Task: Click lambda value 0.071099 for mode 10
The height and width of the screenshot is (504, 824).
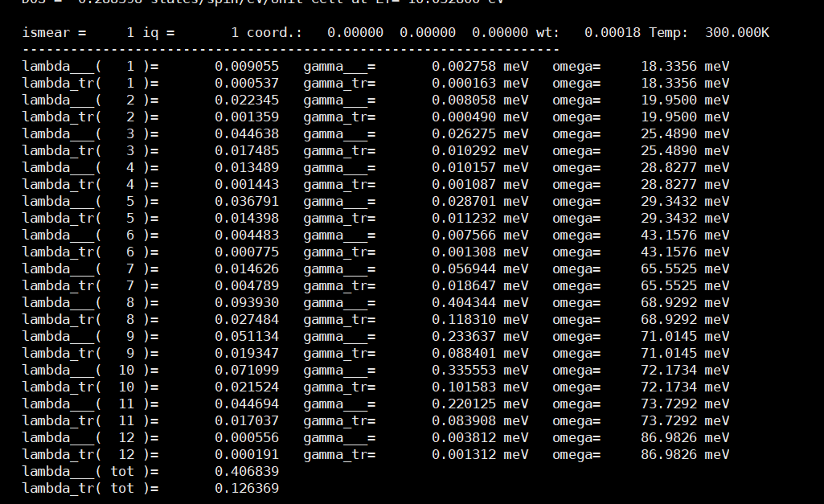Action: 247,371
